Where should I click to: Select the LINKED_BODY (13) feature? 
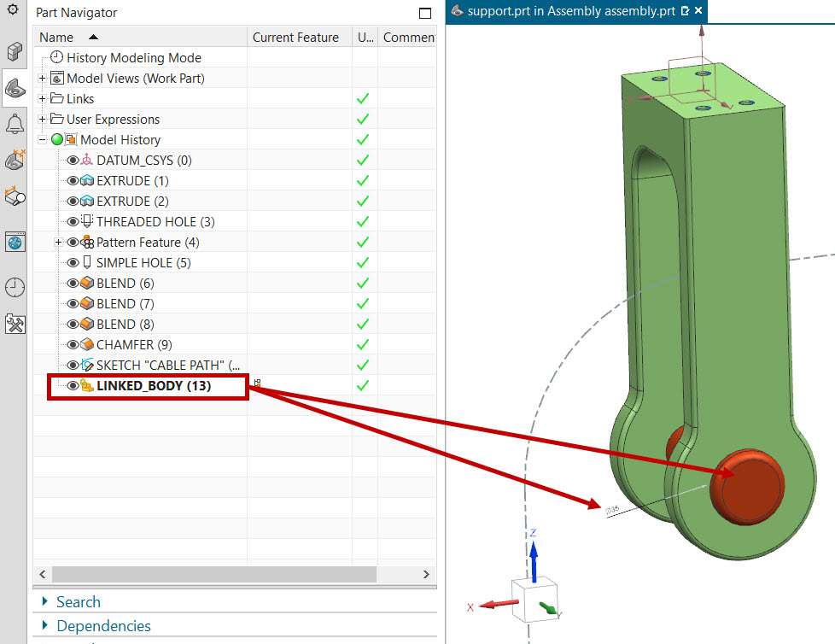(154, 386)
